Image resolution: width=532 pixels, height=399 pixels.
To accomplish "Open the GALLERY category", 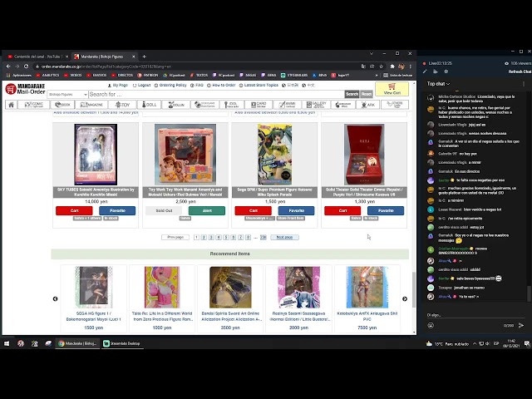I will point(316,105).
